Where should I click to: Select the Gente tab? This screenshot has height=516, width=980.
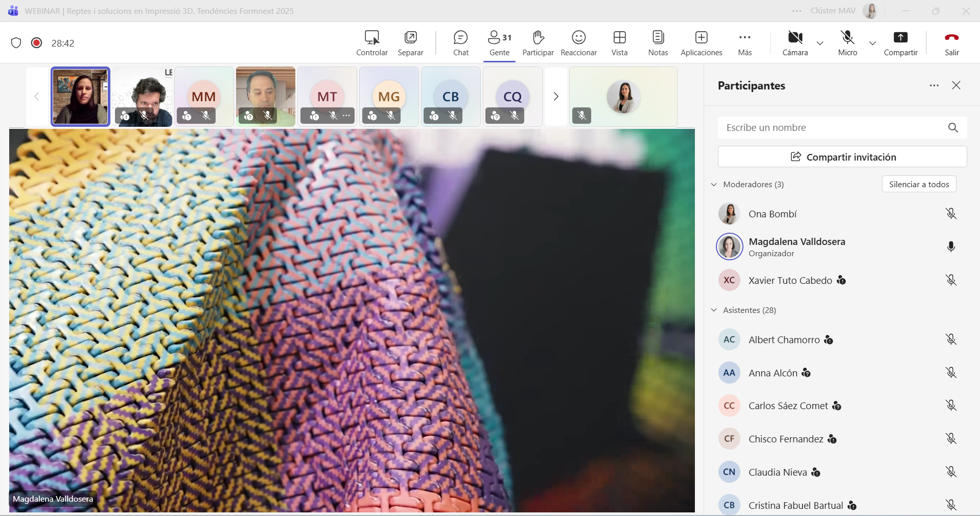499,43
